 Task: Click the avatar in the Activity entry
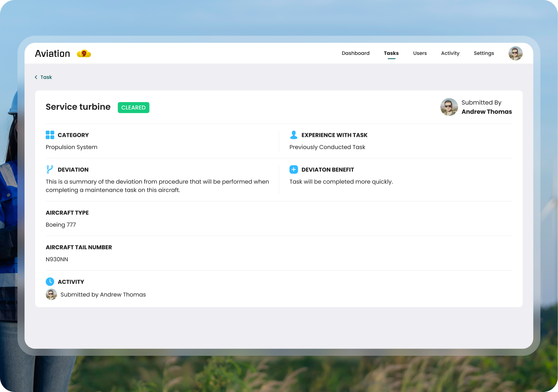(51, 295)
